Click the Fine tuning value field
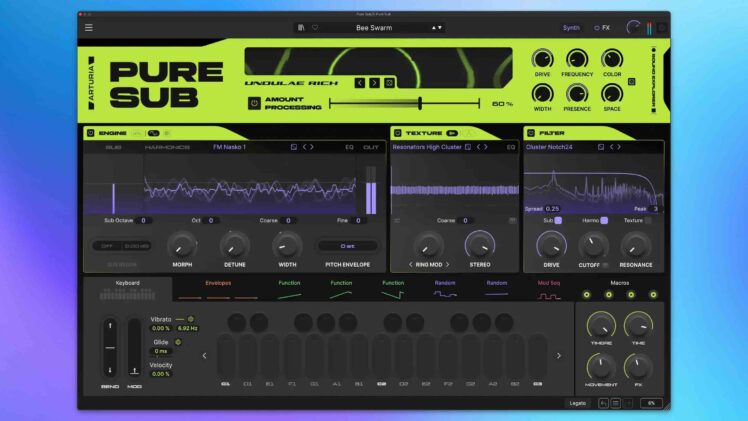 (358, 220)
